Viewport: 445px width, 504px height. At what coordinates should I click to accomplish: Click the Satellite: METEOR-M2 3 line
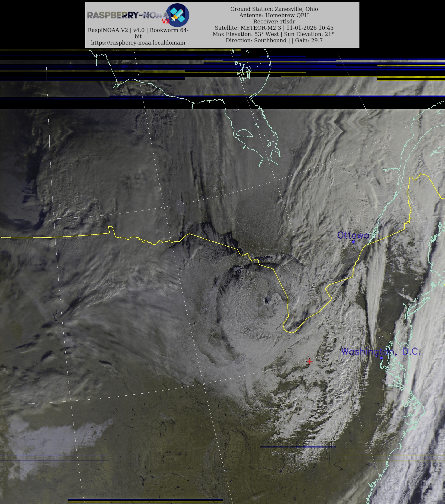click(274, 28)
